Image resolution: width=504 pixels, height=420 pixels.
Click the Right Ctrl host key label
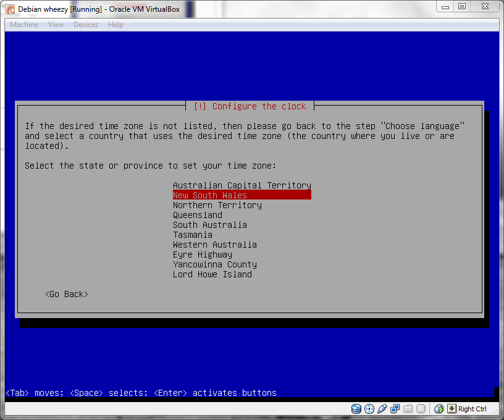(472, 409)
